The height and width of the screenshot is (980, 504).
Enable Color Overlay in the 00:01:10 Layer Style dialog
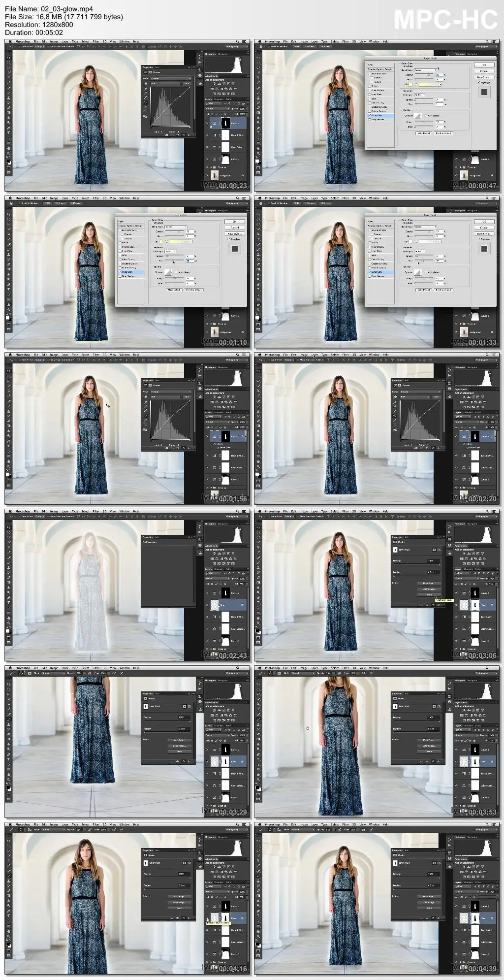[x=121, y=260]
